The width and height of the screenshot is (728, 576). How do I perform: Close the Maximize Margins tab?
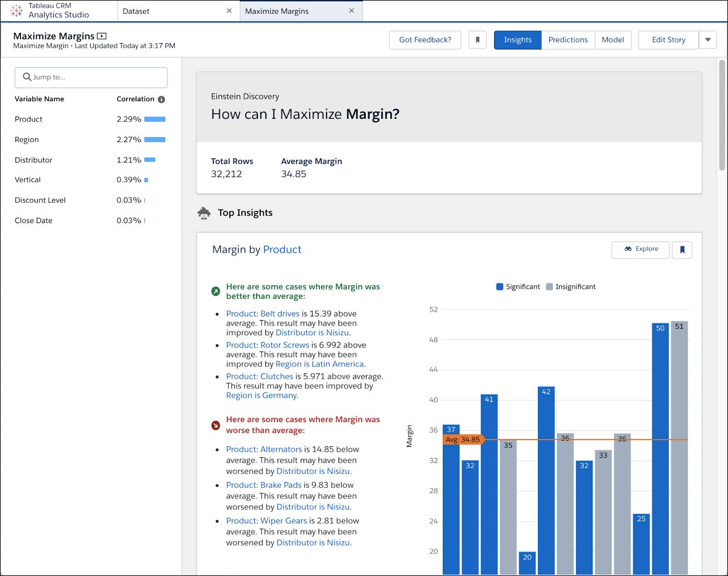point(352,11)
